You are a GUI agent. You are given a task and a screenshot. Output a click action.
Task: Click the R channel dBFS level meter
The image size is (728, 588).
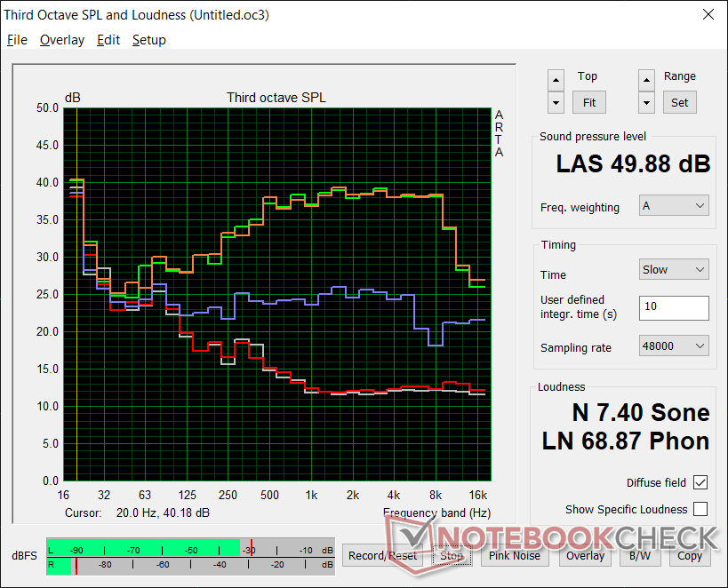pos(190,566)
